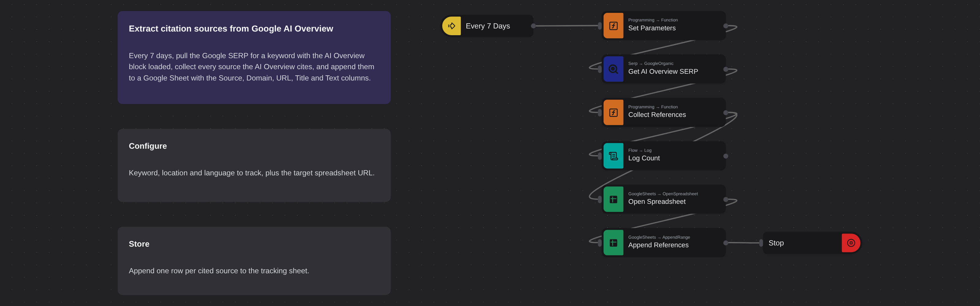Viewport: 980px width, 306px height.
Task: Click the blue search icon on Get AI Overview SERP
Action: (x=613, y=69)
